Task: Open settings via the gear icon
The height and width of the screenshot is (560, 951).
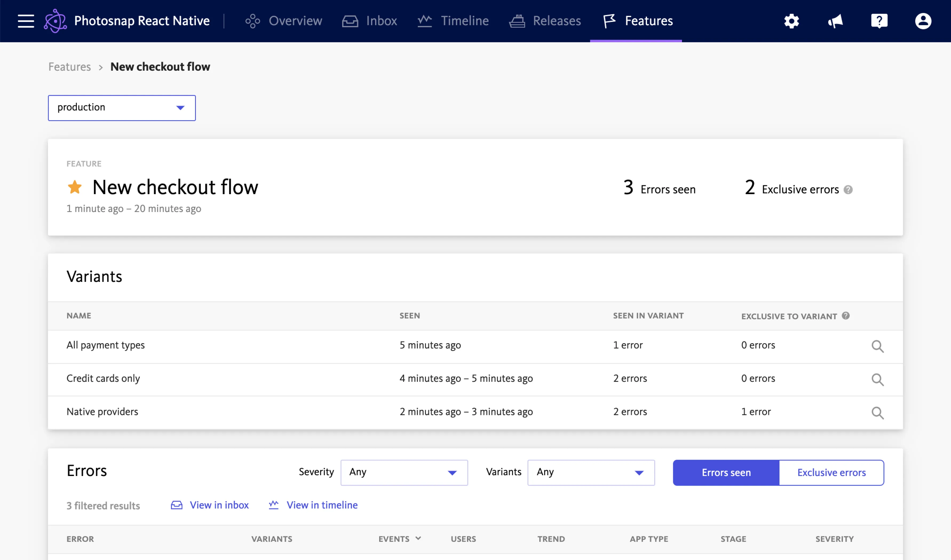Action: point(791,21)
